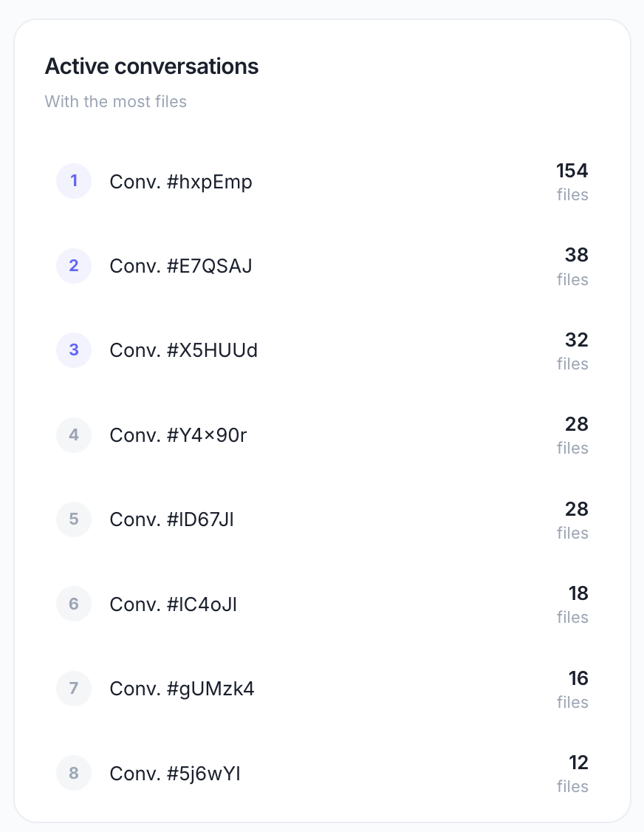Click the rank 8 badge

[74, 773]
